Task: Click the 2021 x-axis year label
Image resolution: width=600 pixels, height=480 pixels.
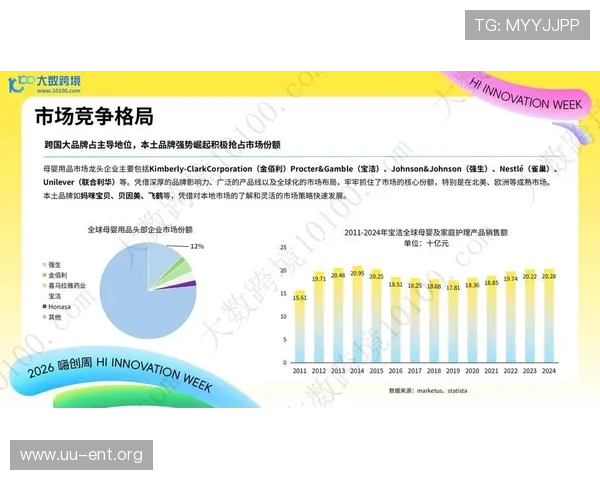Action: click(x=491, y=371)
